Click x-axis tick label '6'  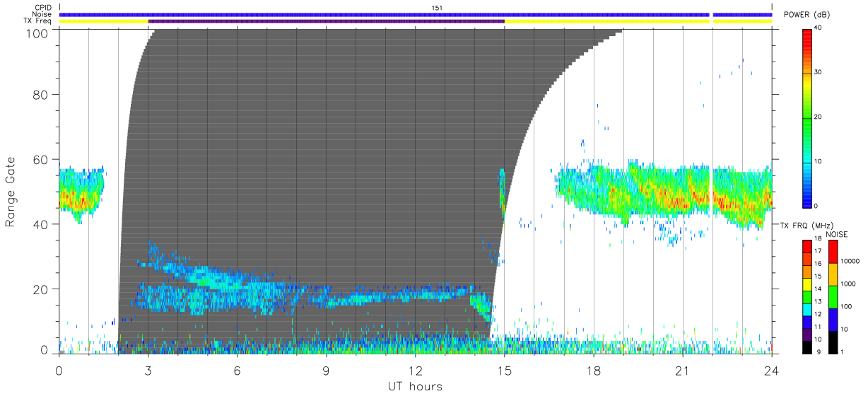point(237,371)
